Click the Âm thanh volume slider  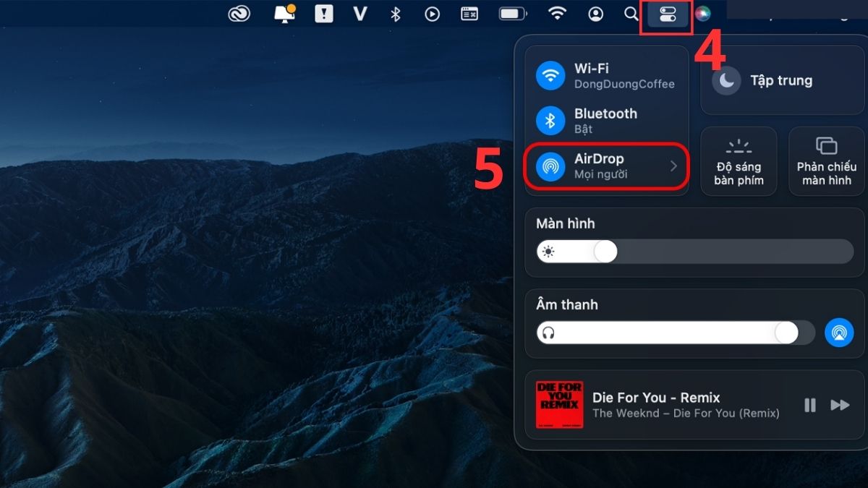point(676,333)
